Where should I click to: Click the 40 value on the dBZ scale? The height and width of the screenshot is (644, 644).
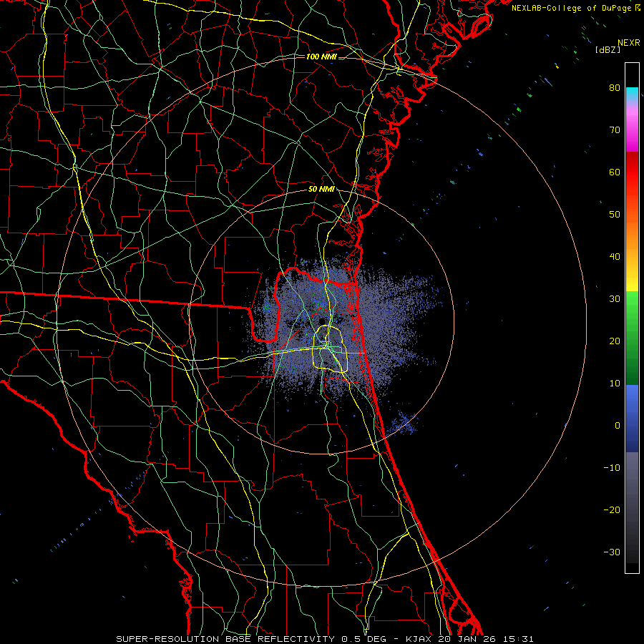pos(615,257)
